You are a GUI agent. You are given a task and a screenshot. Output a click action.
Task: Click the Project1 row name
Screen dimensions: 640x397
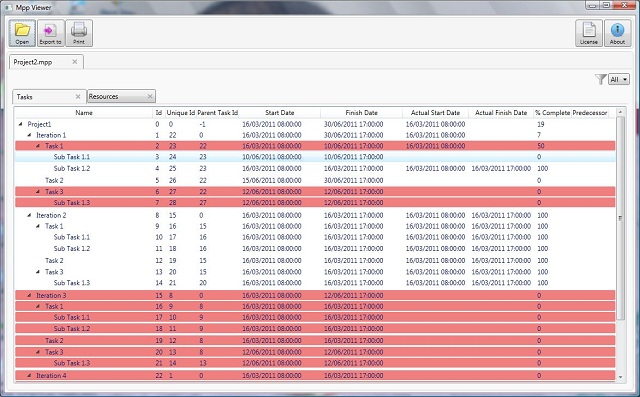39,124
